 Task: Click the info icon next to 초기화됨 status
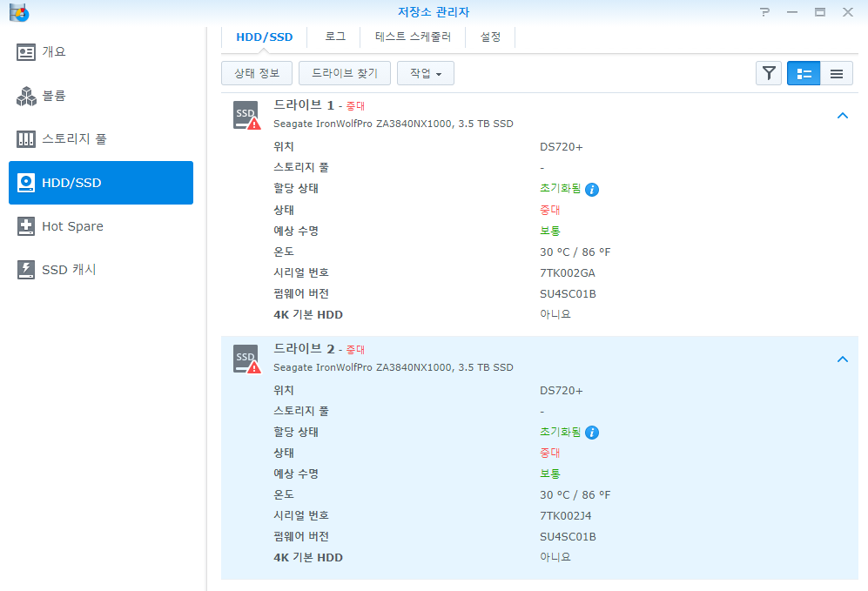tap(592, 188)
